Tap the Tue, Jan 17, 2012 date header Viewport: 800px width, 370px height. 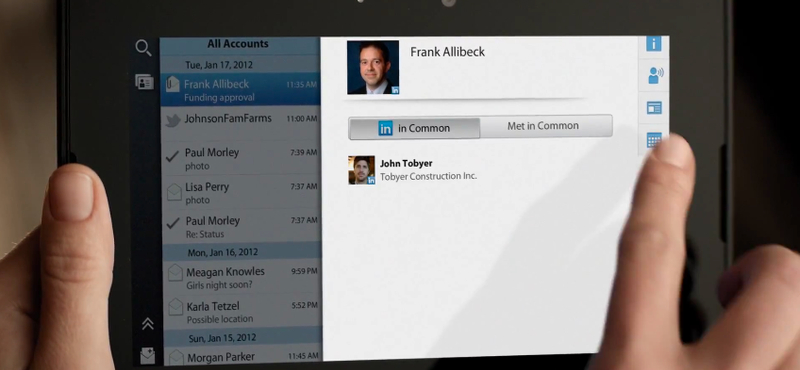tap(218, 65)
